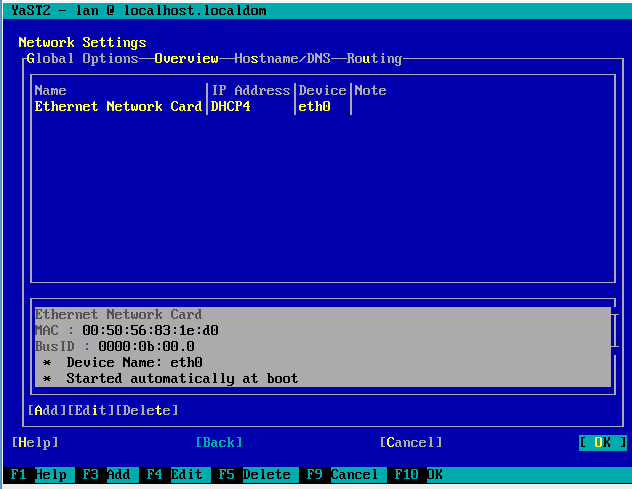Viewport: 632px width, 489px height.
Task: Click the Started automatically at boot line
Action: [x=170, y=379]
